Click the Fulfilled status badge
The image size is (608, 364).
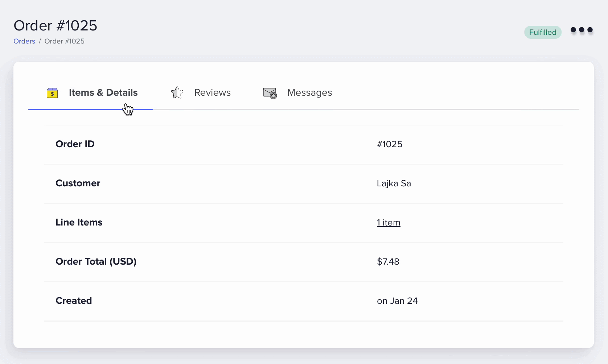[542, 32]
